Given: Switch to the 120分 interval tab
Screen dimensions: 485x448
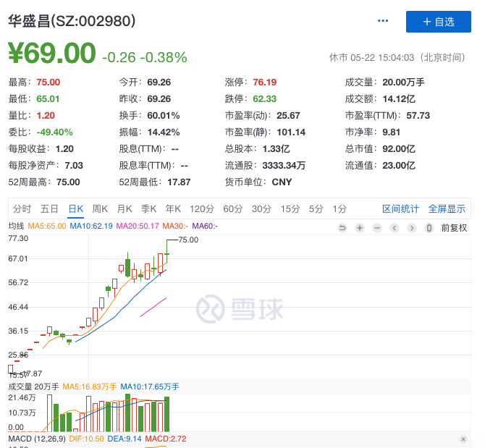Looking at the screenshot, I should point(202,209).
